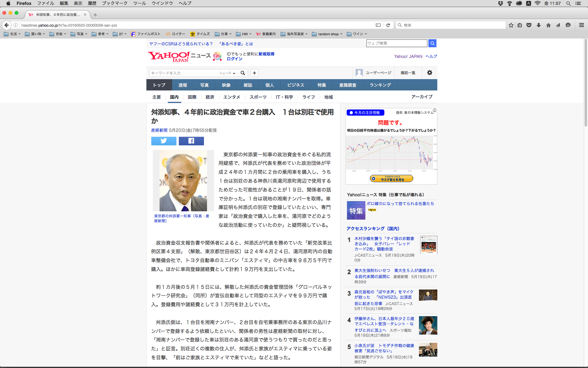Toggle Reader View icon in address bar

(x=378, y=25)
